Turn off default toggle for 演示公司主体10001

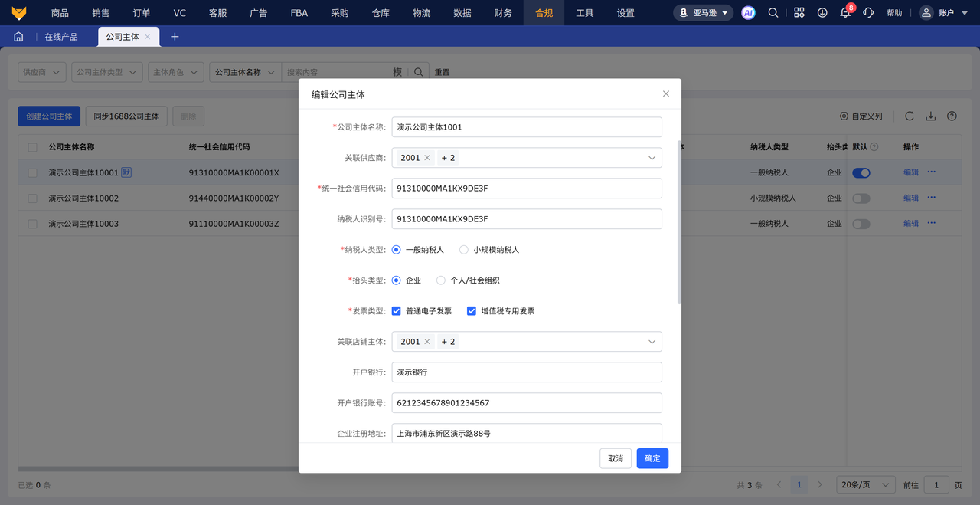[861, 173]
